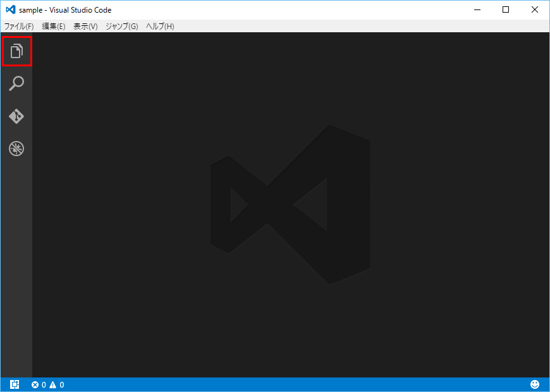550x392 pixels.
Task: Minimize the Visual Studio Code window
Action: point(477,10)
